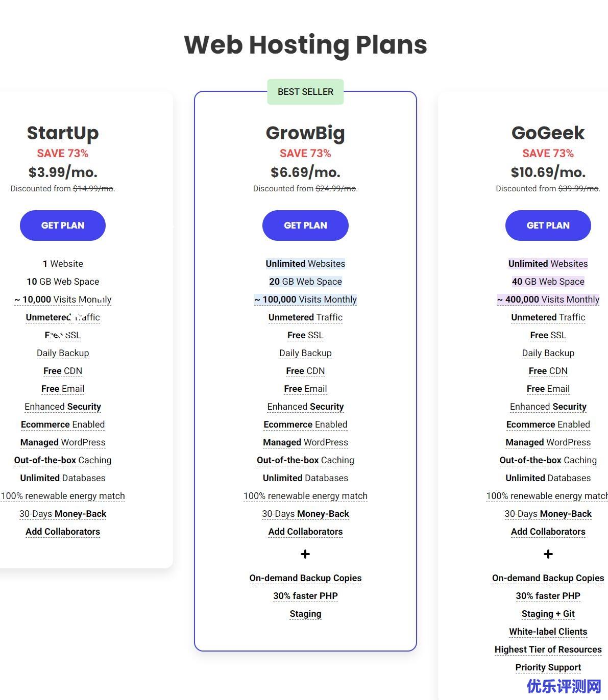Click GET PLAN button under GrowBig
This screenshot has height=700, width=608.
pyautogui.click(x=305, y=226)
